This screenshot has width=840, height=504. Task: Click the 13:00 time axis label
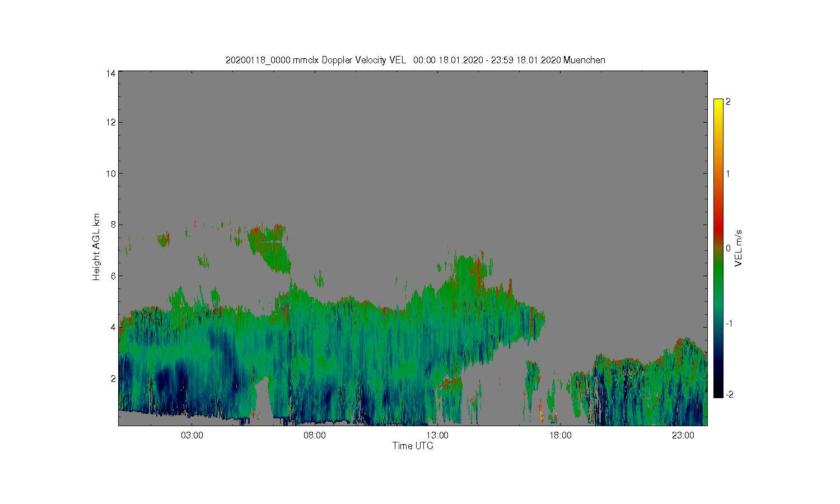click(x=437, y=436)
